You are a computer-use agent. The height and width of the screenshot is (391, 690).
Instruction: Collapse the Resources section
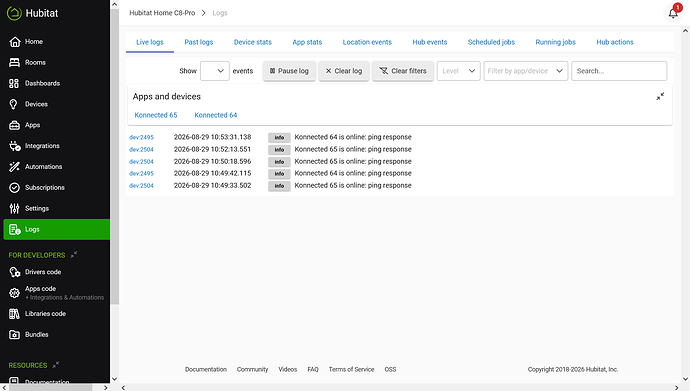pos(55,365)
